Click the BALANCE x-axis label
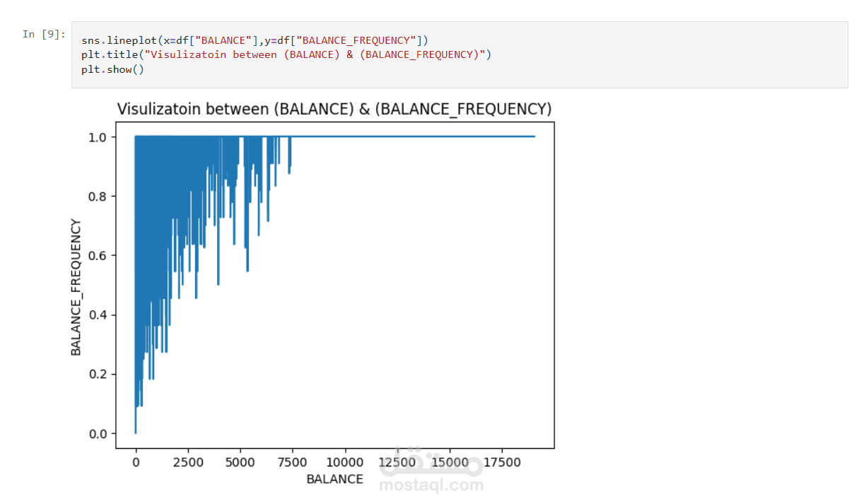864x504 pixels. [x=334, y=479]
